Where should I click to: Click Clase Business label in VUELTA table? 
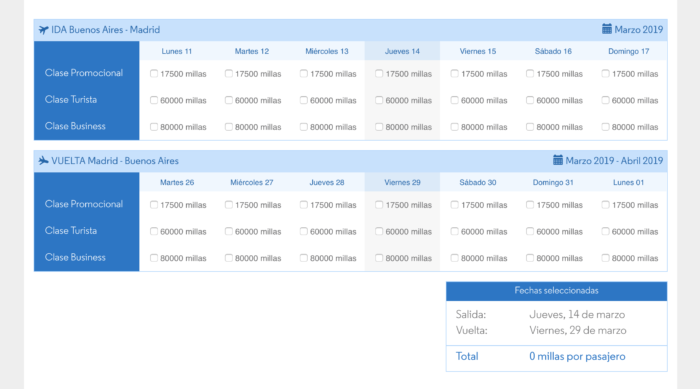coord(75,257)
